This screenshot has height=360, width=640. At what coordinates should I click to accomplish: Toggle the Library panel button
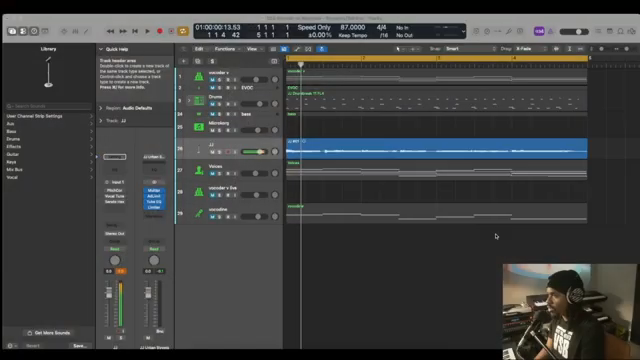pyautogui.click(x=12, y=31)
